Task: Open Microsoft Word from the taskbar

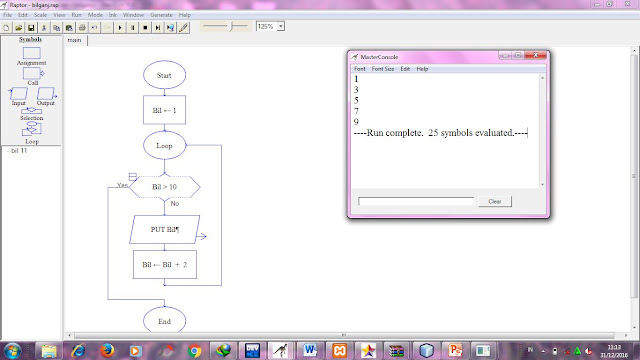Action: point(310,351)
